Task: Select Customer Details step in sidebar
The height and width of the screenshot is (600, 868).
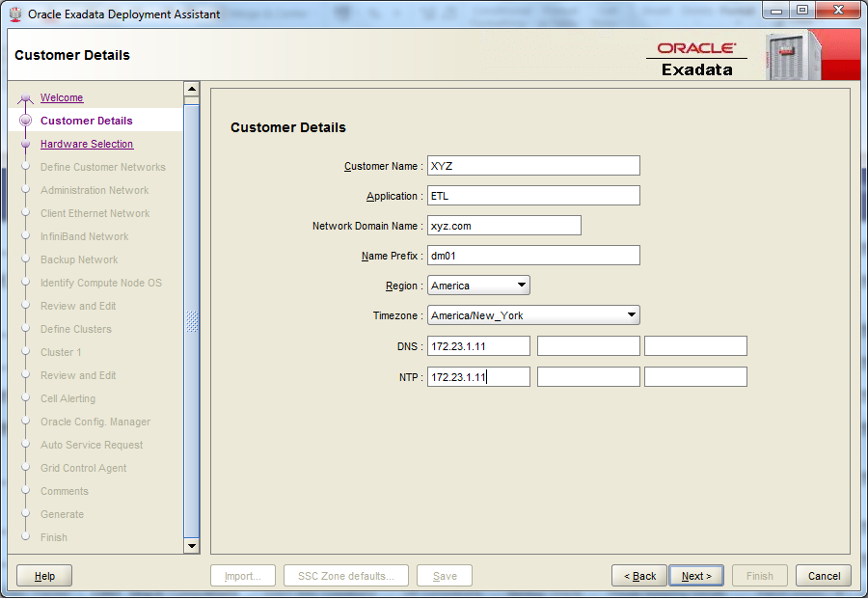Action: tap(87, 121)
